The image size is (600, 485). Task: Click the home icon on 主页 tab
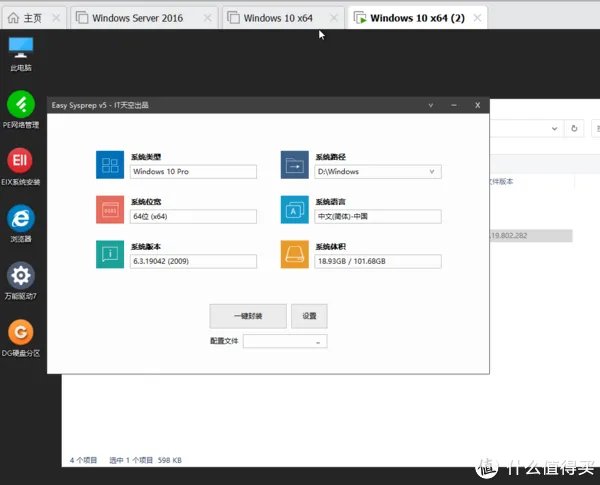coord(13,18)
